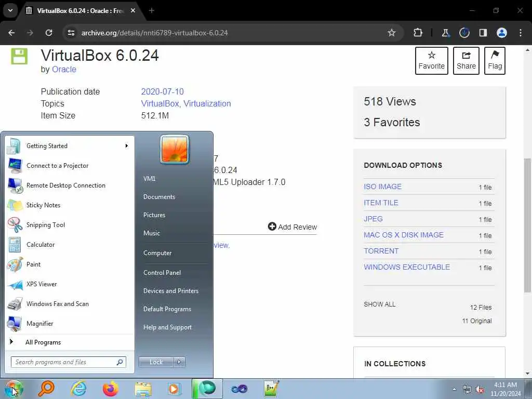The image size is (532, 399).
Task: Open Control Panel
Action: [162, 272]
